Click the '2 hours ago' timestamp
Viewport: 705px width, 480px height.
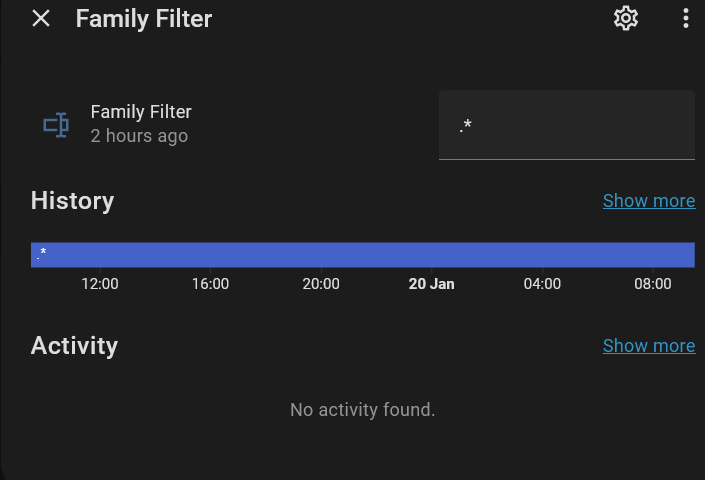click(139, 136)
